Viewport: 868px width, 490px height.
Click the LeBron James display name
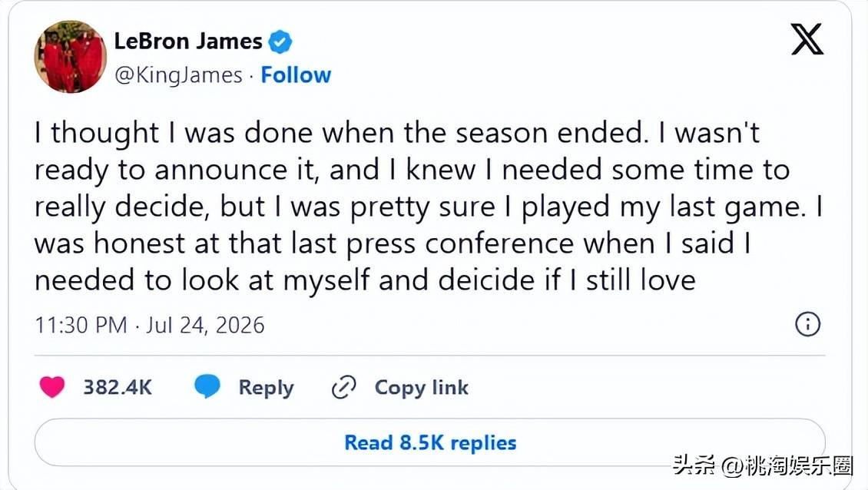(x=188, y=41)
